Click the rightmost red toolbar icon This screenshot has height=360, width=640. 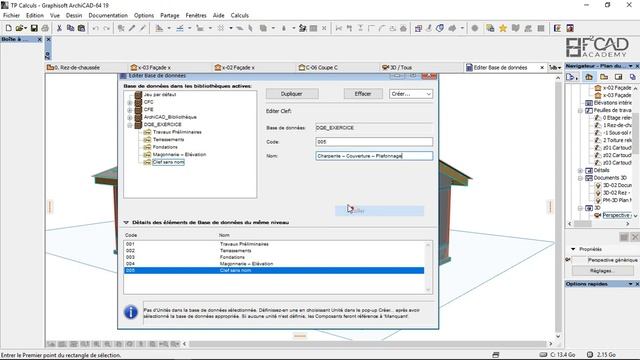570,28
